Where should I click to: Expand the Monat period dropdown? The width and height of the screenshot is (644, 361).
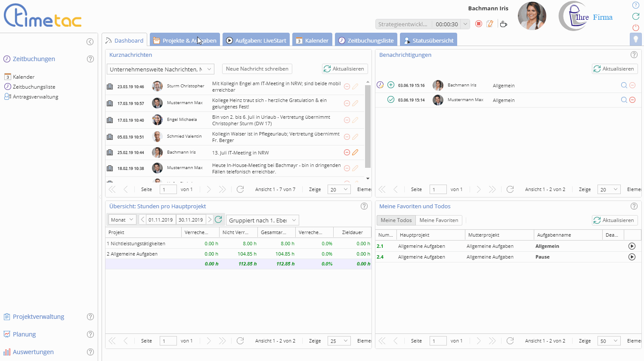point(122,220)
